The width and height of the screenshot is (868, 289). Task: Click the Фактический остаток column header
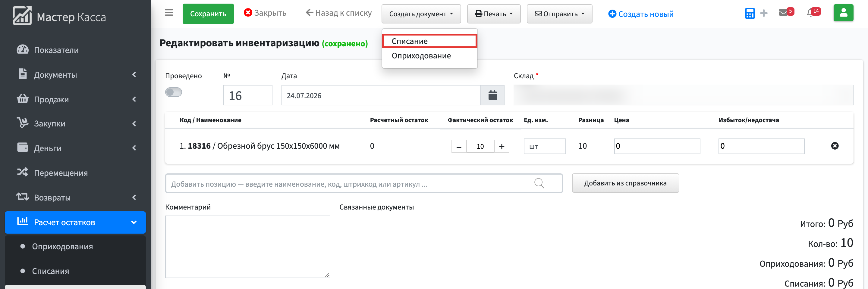pos(480,120)
